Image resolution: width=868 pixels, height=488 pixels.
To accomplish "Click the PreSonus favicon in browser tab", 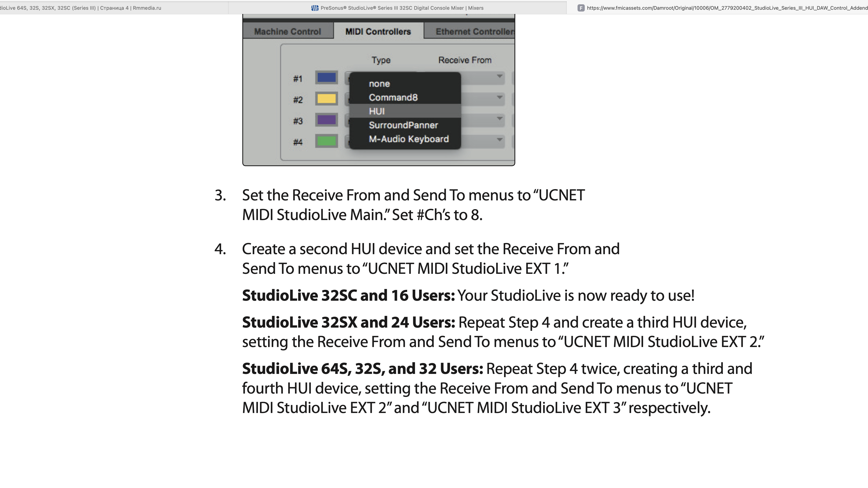I will (x=315, y=8).
